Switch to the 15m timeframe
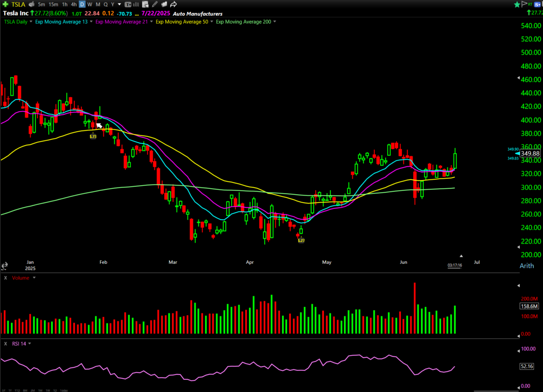Viewport: 543px width, 392px height. (x=53, y=4)
